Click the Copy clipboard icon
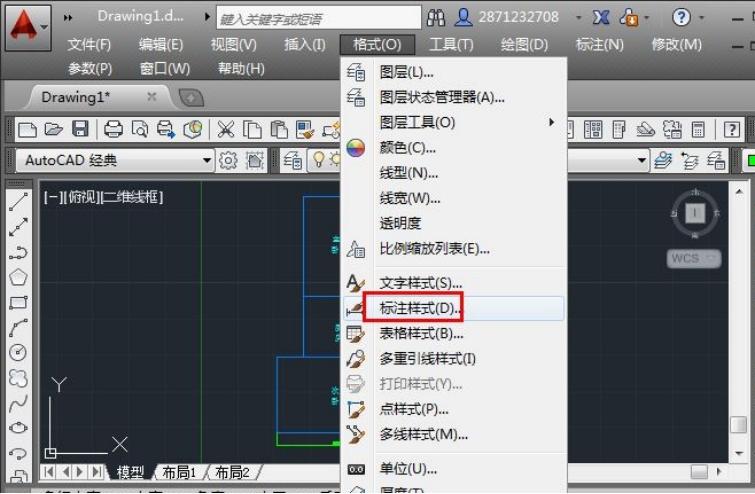The image size is (755, 494). click(252, 130)
